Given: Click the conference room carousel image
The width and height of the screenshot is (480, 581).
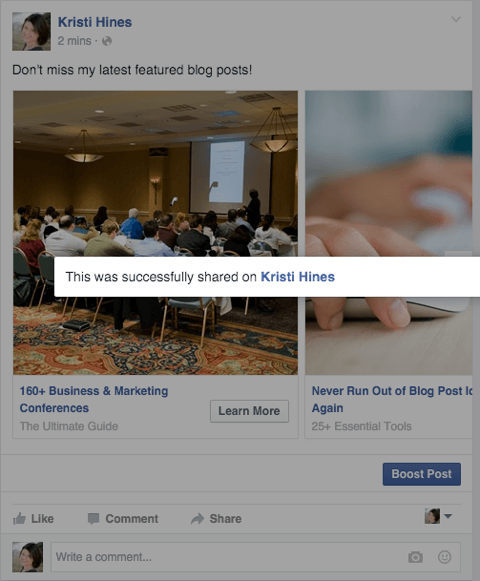Looking at the screenshot, I should click(156, 233).
